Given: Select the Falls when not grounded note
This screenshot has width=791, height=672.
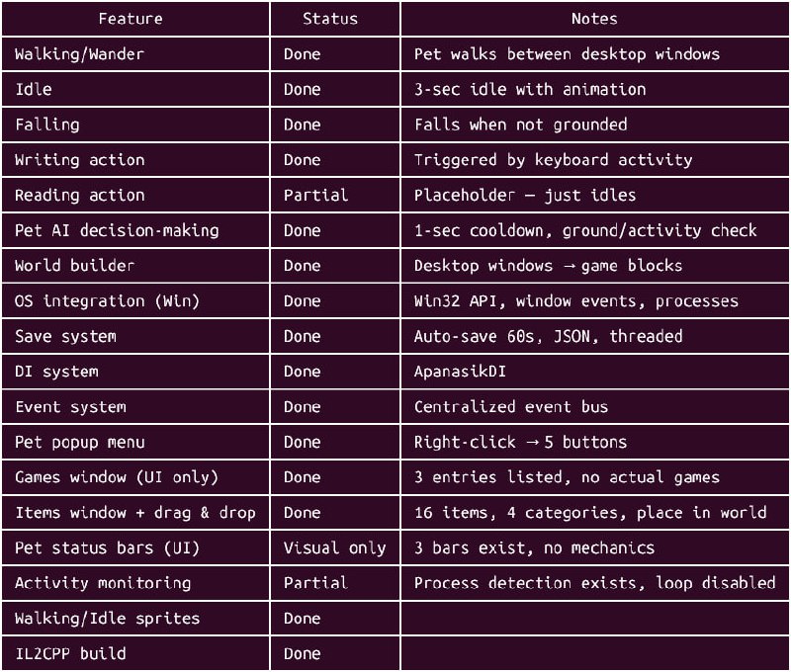Looking at the screenshot, I should pos(520,125).
